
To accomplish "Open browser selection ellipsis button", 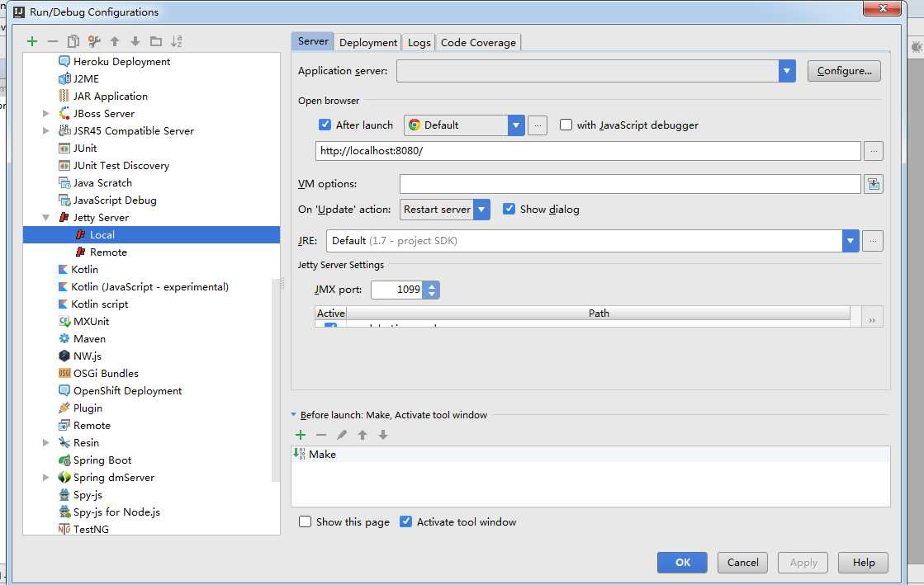I will tap(538, 125).
